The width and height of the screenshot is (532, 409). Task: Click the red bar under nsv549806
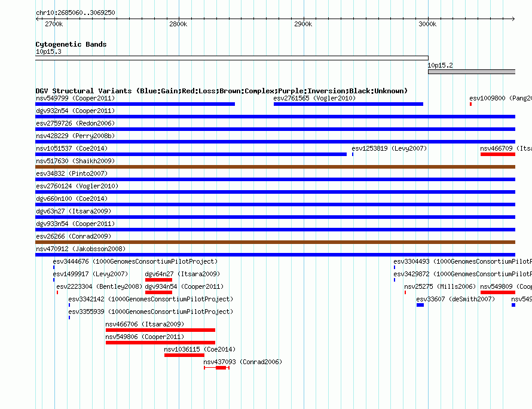coord(160,343)
